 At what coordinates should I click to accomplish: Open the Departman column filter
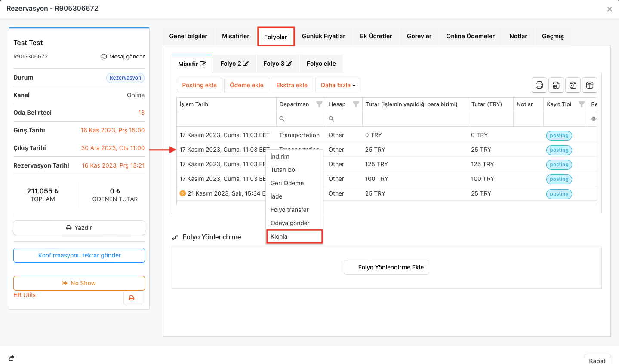pyautogui.click(x=319, y=104)
